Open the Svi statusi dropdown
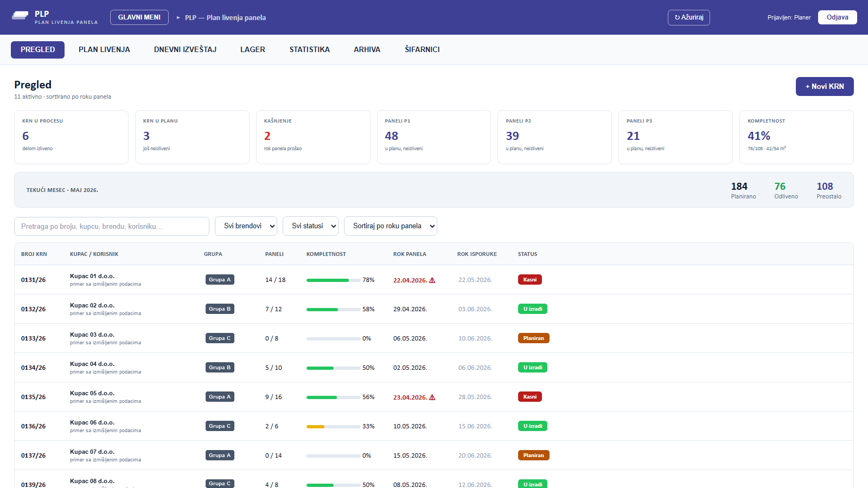868x488 pixels. pyautogui.click(x=310, y=226)
